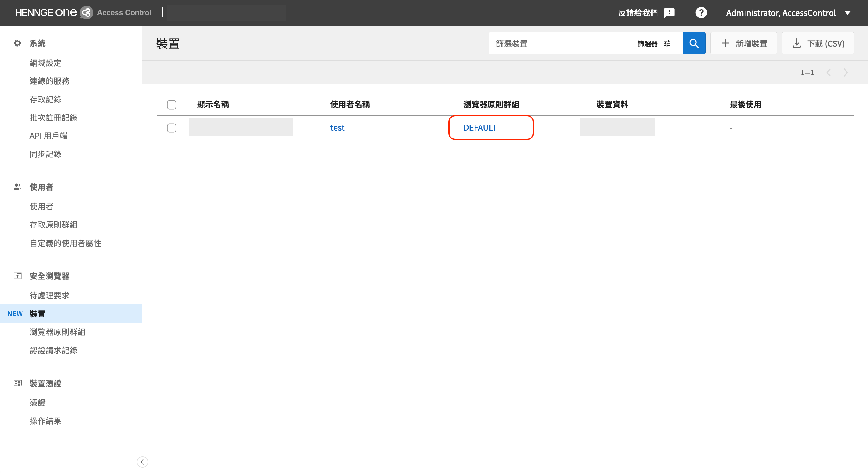The image size is (868, 474).
Task: Open 存取記錄 in the sidebar
Action: [x=46, y=99]
